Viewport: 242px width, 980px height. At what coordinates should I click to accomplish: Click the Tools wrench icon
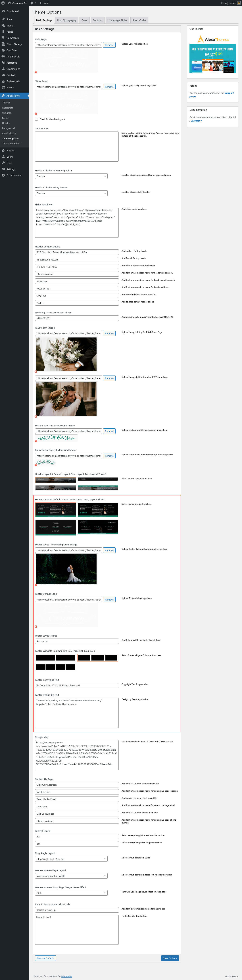coord(3,163)
